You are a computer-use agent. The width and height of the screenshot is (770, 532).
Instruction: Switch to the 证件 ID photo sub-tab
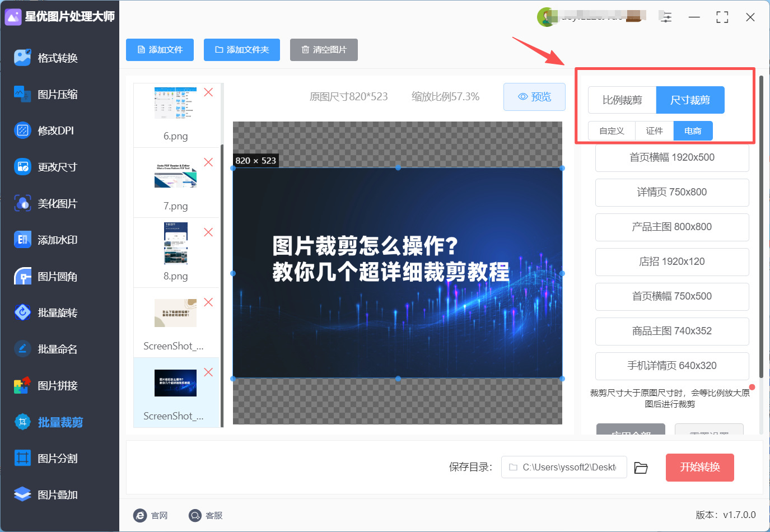click(655, 131)
